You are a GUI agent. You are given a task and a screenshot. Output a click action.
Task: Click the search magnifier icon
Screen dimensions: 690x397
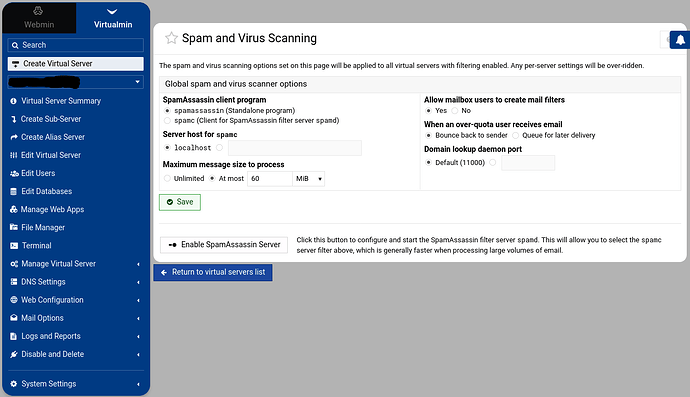[x=15, y=45]
